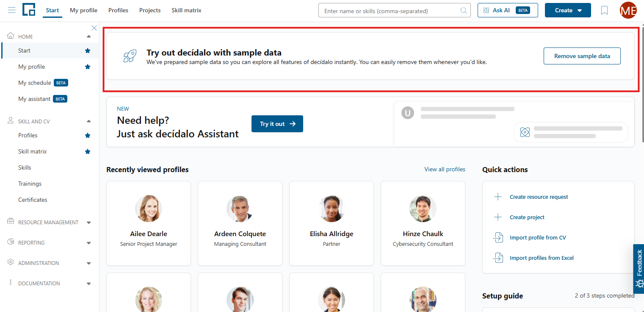644x312 pixels.
Task: Click the decídalo logo icon
Action: (29, 10)
